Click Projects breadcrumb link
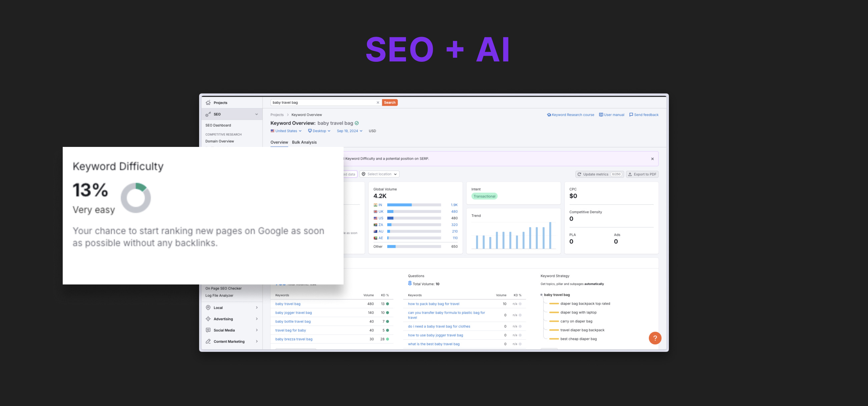This screenshot has height=406, width=868. coord(277,115)
